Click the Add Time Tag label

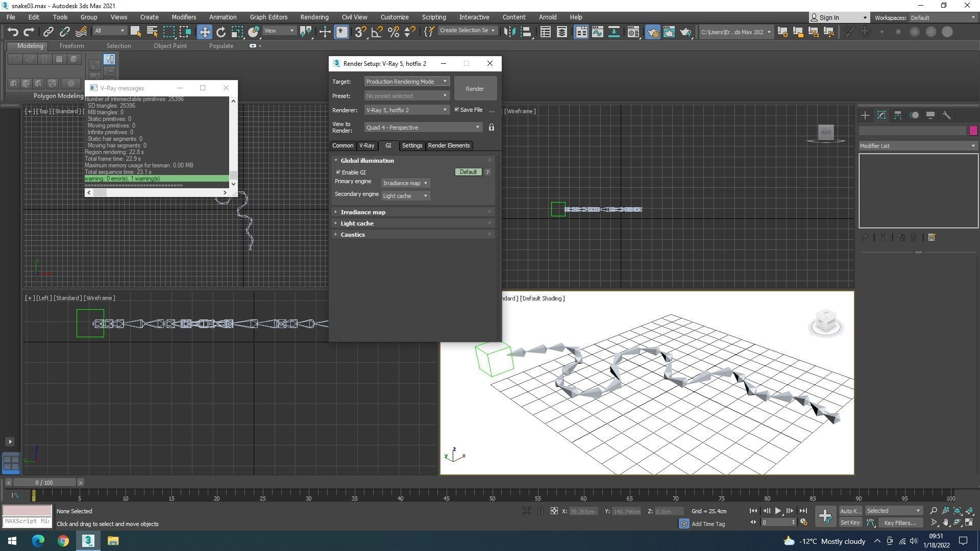(708, 524)
